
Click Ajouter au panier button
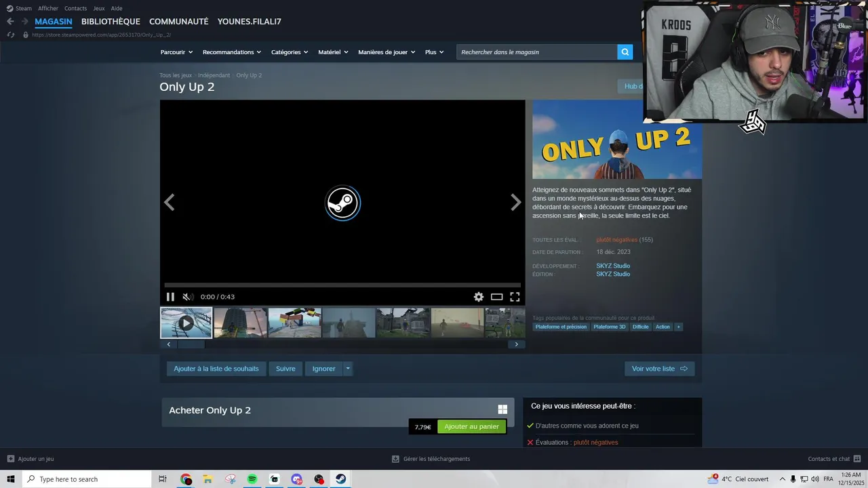pos(471,427)
